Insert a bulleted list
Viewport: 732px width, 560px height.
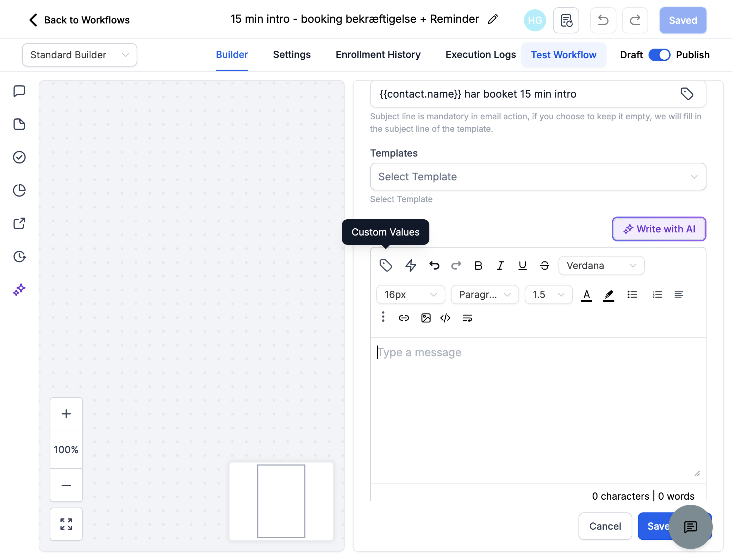click(632, 294)
